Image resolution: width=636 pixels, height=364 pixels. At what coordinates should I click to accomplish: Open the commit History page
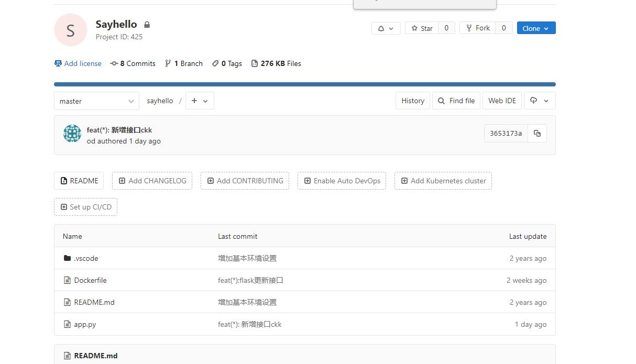pos(413,101)
